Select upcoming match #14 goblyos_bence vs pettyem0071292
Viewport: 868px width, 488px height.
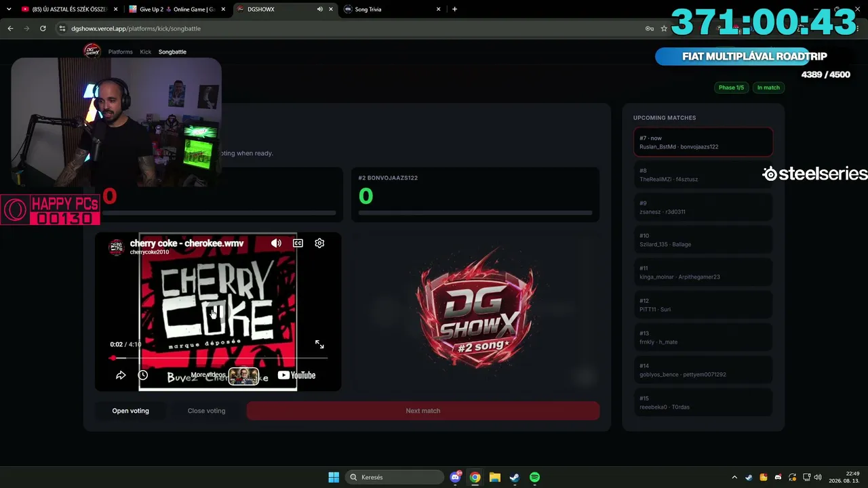tap(703, 370)
